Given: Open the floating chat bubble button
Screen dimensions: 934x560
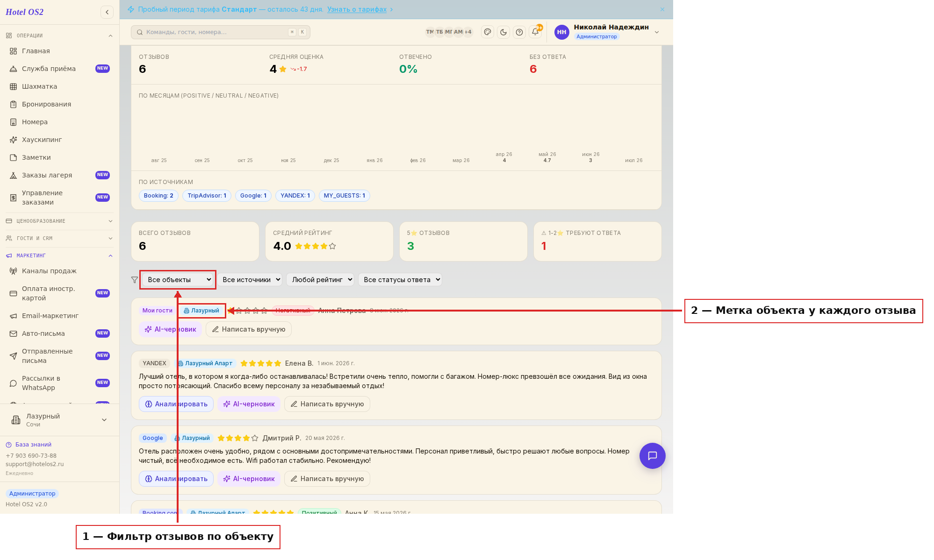Looking at the screenshot, I should (652, 456).
